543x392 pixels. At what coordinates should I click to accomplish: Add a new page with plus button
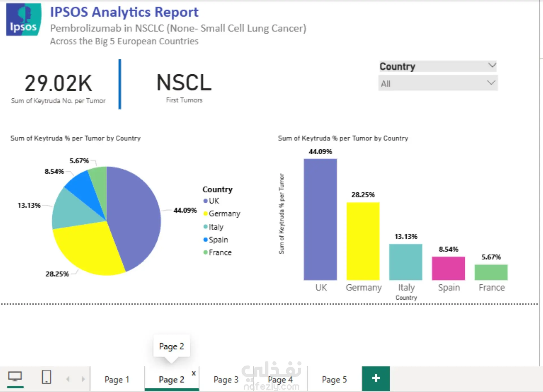(x=376, y=378)
